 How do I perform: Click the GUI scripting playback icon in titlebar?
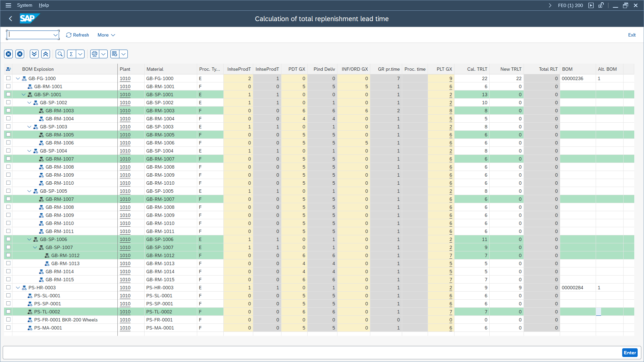click(x=591, y=5)
